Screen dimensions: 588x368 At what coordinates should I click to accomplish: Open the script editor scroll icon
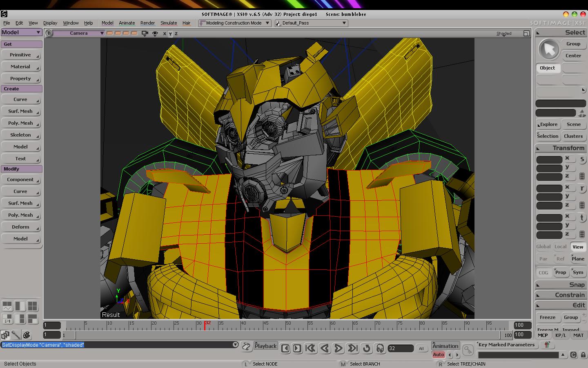click(246, 347)
